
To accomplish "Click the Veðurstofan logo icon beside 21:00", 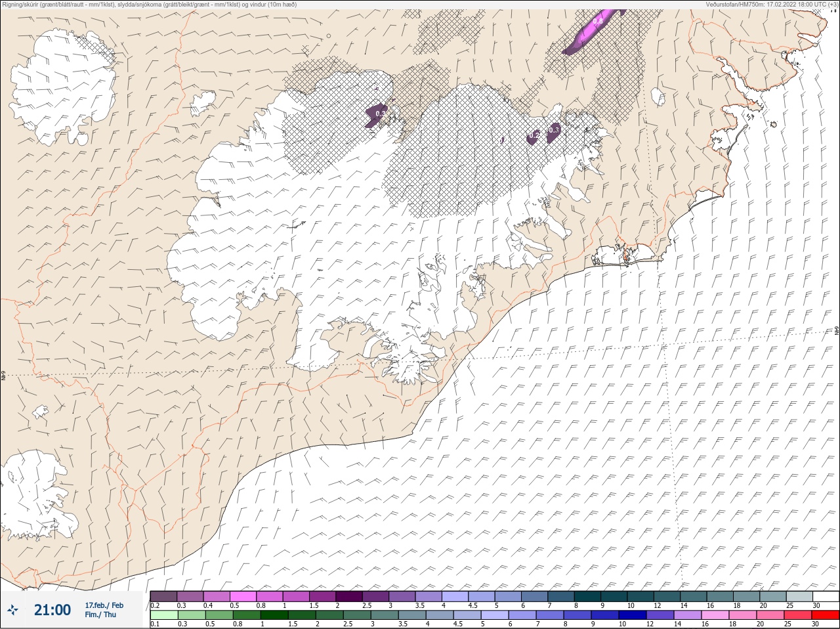I will [x=13, y=610].
